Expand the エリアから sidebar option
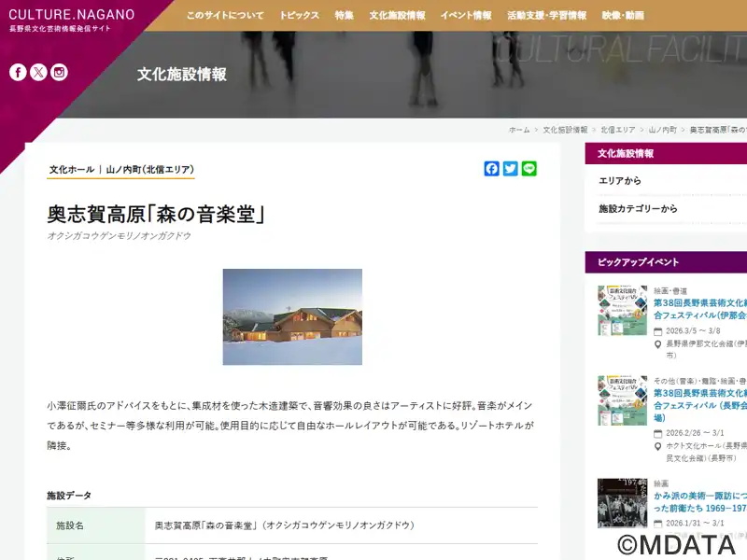747x560 pixels. [x=620, y=181]
